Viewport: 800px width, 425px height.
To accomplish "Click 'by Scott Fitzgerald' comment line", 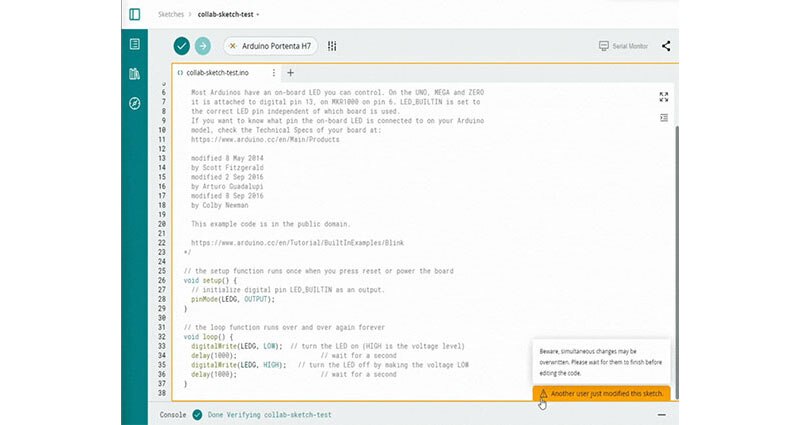I will [x=228, y=167].
